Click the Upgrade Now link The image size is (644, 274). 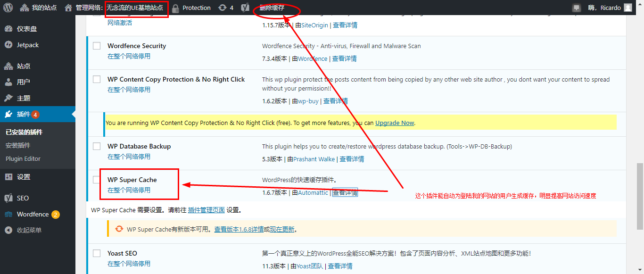(x=395, y=123)
